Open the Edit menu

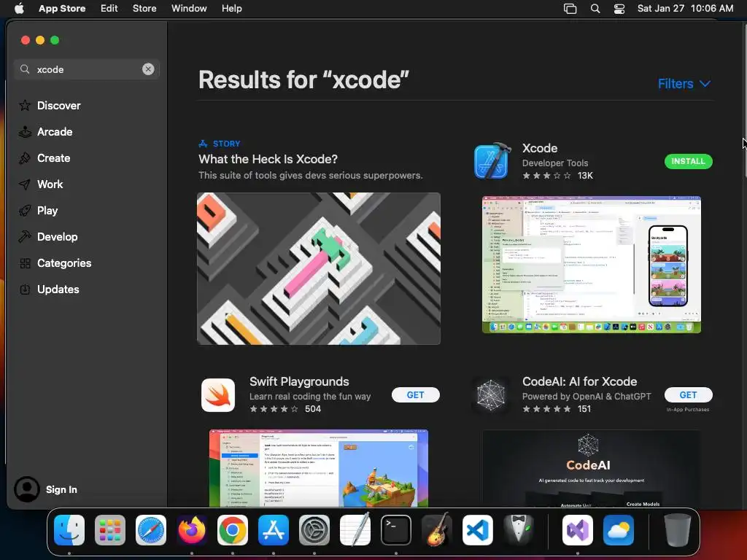click(x=109, y=8)
